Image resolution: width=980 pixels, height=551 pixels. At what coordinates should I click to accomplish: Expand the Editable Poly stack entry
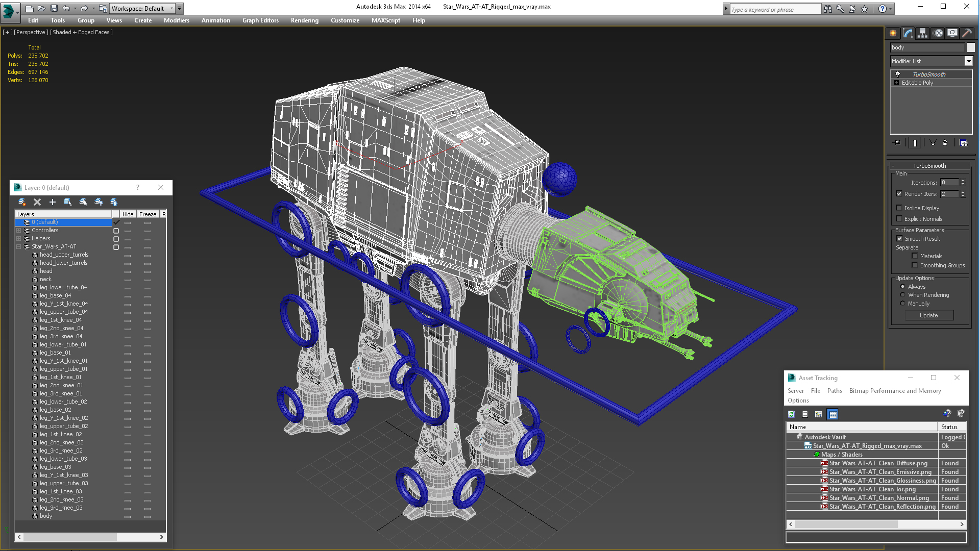[897, 83]
